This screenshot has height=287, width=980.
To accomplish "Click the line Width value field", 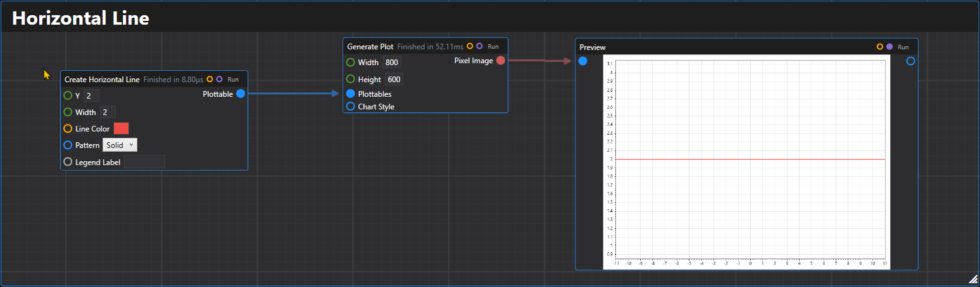I will point(108,113).
